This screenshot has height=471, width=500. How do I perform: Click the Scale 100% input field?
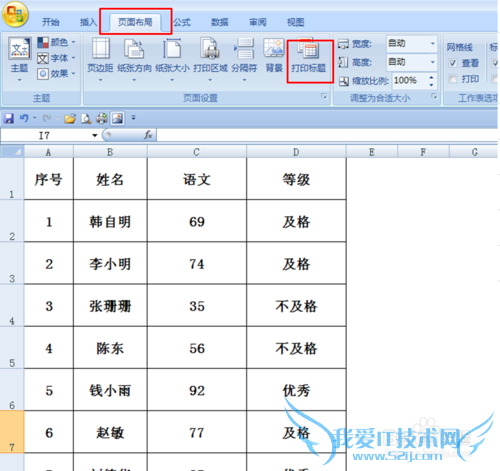click(x=410, y=81)
